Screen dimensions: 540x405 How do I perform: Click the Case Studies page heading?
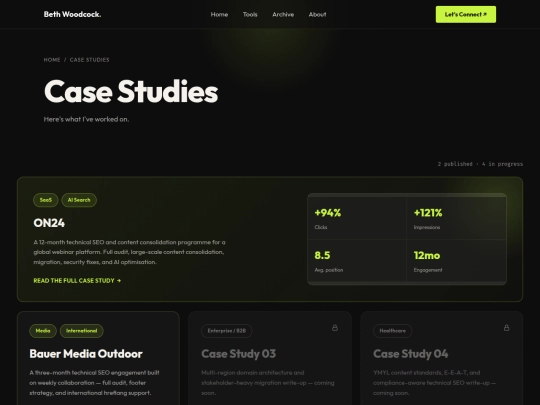coord(131,91)
